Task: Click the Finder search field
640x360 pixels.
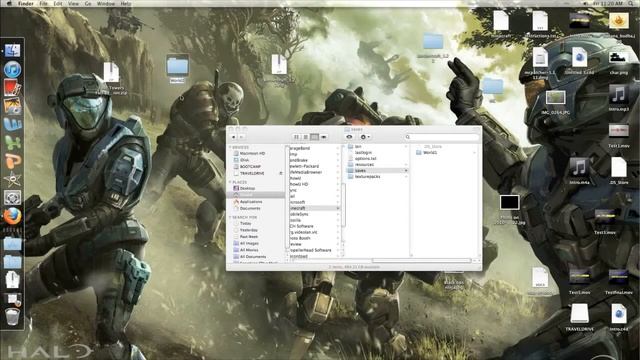Action: point(441,137)
